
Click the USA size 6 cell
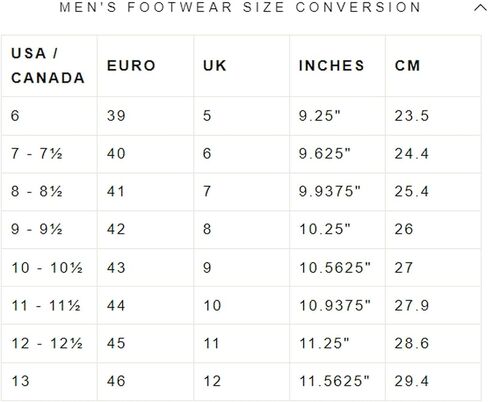[49, 116]
